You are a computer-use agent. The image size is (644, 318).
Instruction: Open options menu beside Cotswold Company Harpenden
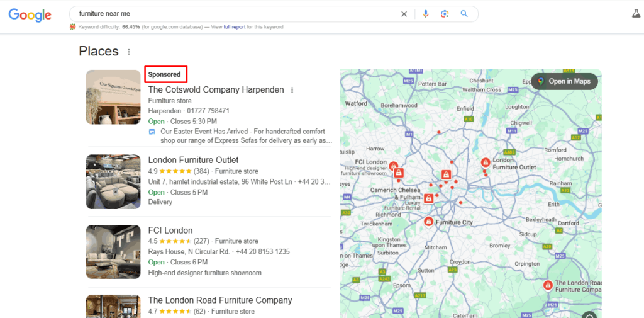coord(292,89)
